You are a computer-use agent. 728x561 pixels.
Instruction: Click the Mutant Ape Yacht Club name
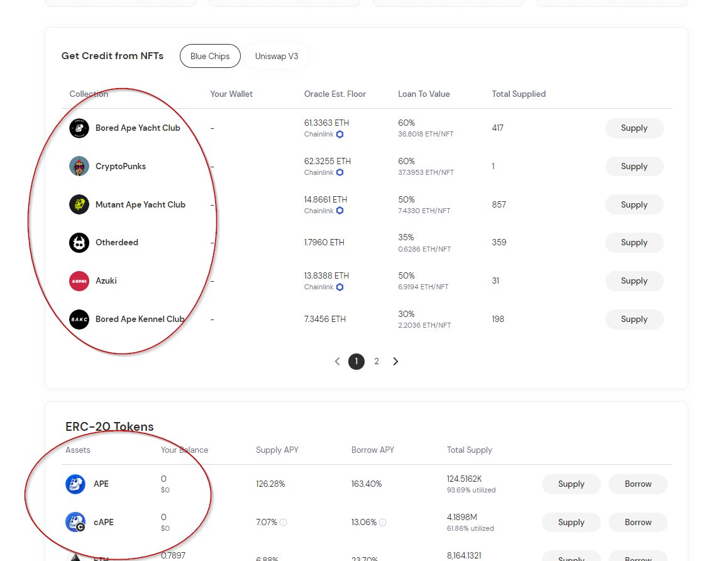pos(140,204)
